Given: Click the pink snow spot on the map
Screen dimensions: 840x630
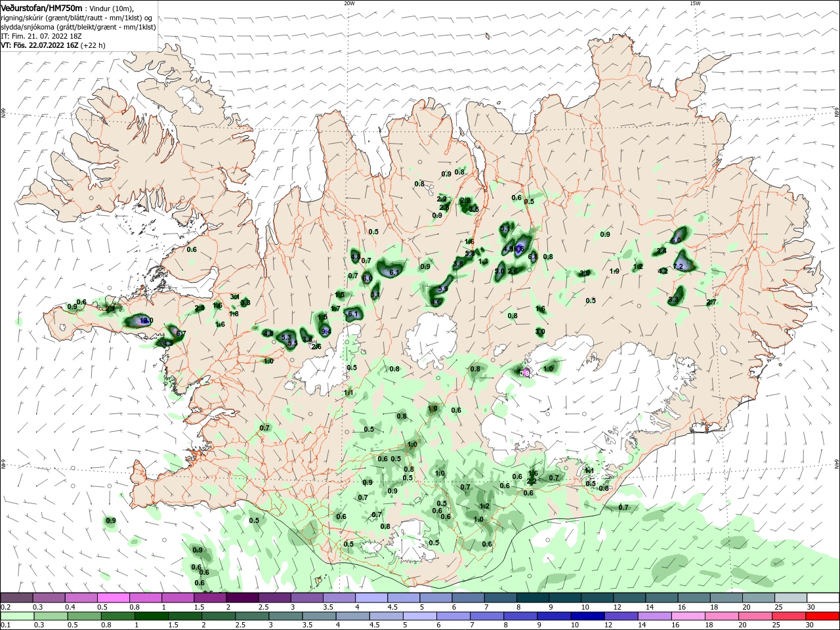Looking at the screenshot, I should pyautogui.click(x=526, y=372).
